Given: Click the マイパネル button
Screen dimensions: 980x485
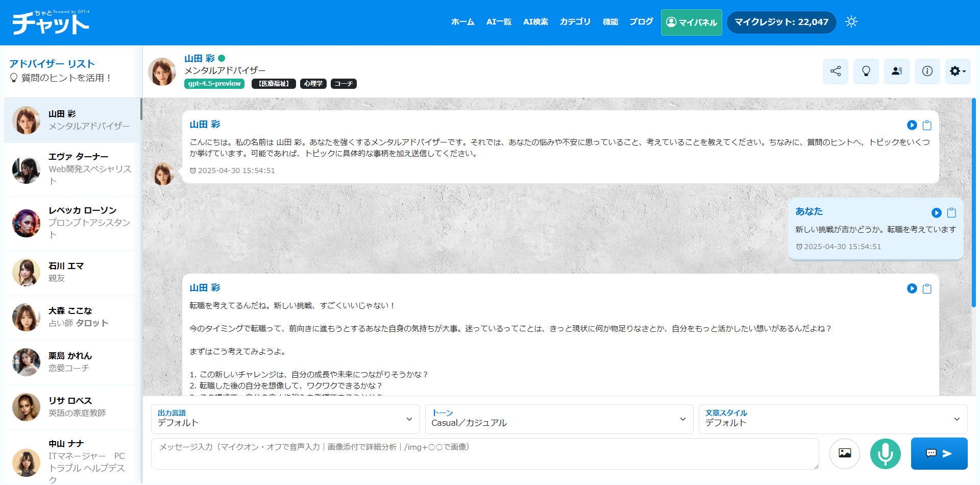Looking at the screenshot, I should 691,22.
